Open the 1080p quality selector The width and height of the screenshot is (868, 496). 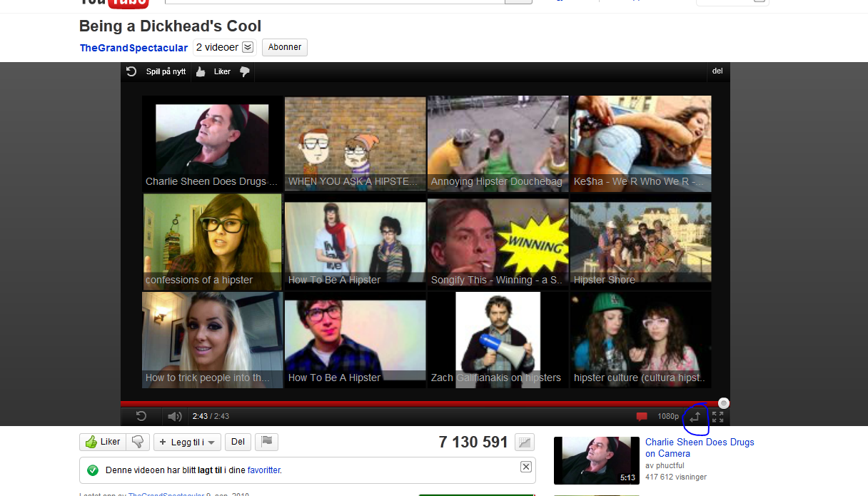668,416
